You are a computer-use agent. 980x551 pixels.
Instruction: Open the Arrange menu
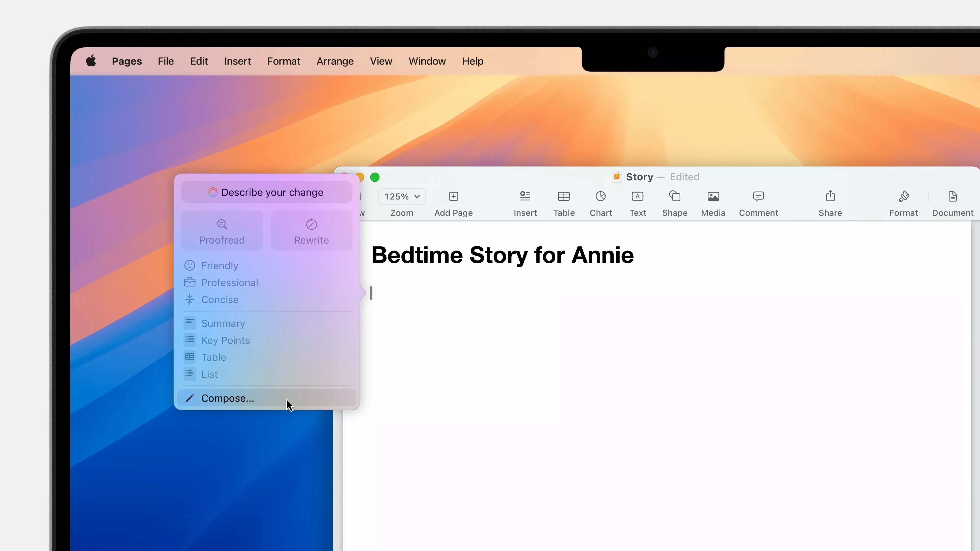coord(335,61)
